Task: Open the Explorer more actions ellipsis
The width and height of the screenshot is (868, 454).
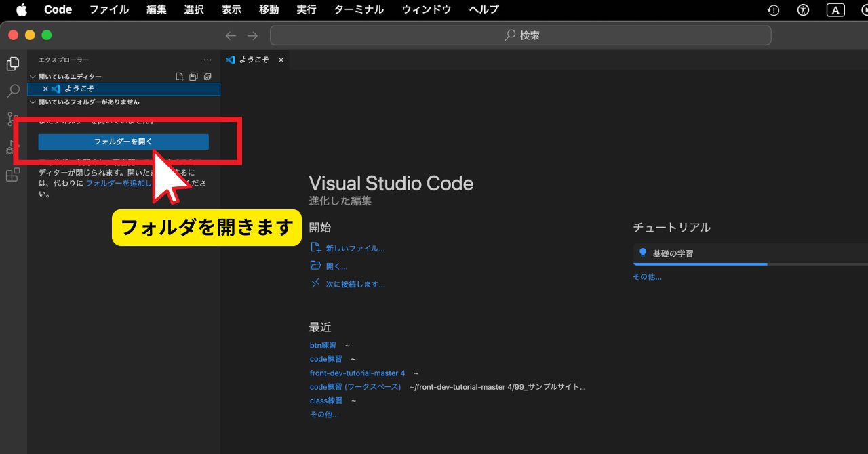Action: click(208, 60)
